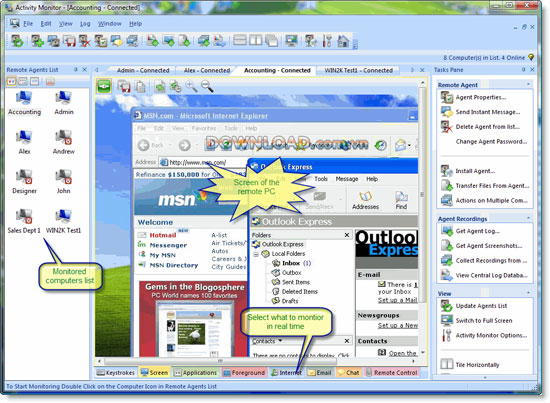Click Send Instant Message icon
550x403 pixels.
point(447,112)
